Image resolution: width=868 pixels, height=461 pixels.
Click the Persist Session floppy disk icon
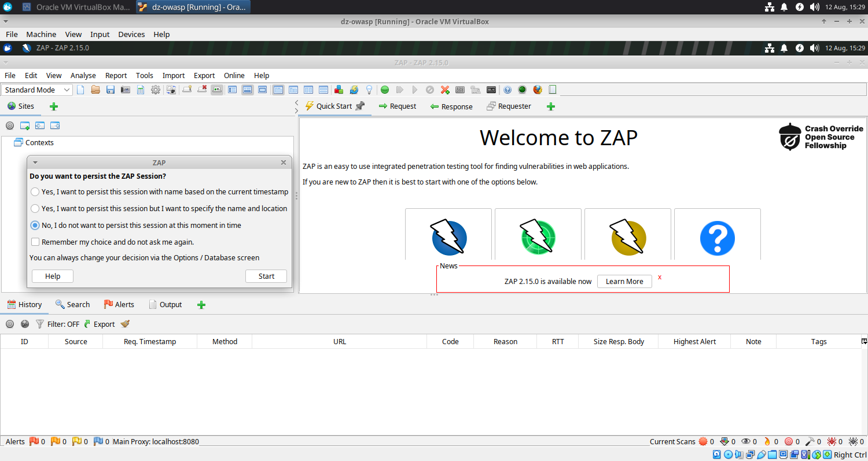point(111,90)
